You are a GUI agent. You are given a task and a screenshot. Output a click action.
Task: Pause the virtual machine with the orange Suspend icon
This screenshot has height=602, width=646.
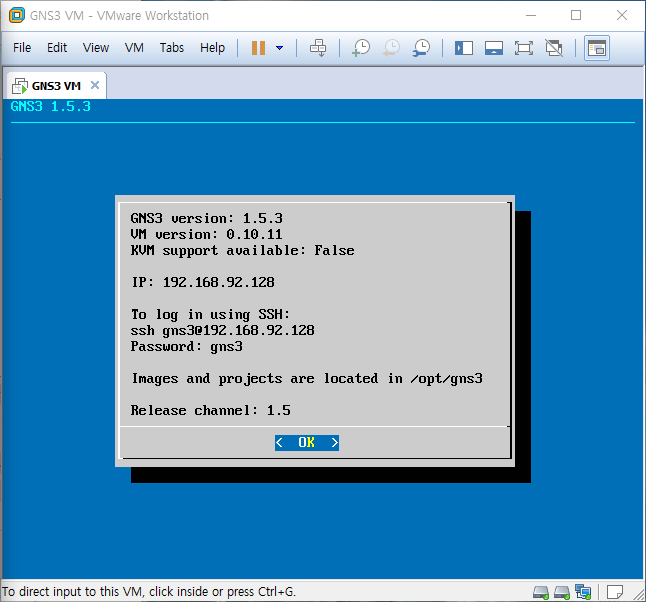(258, 48)
